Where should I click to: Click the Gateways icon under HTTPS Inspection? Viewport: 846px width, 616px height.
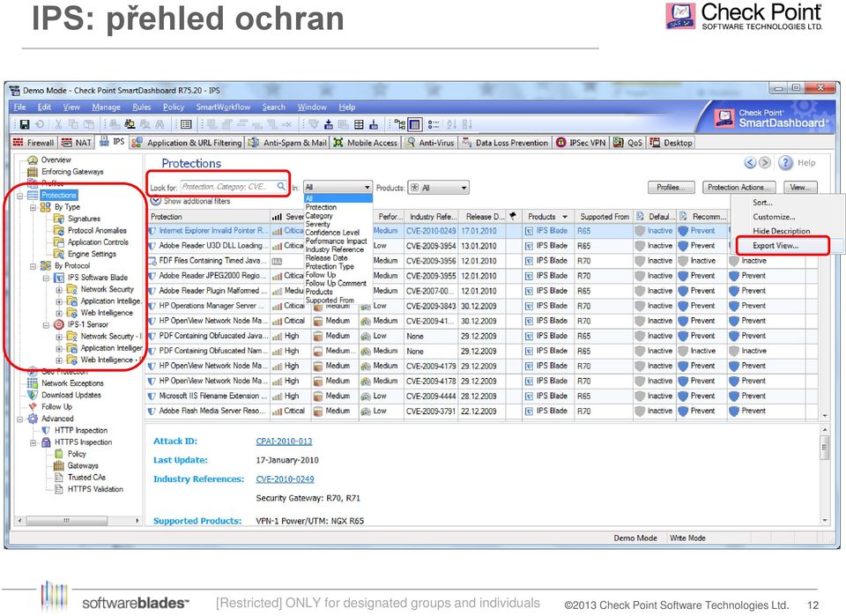[x=59, y=465]
